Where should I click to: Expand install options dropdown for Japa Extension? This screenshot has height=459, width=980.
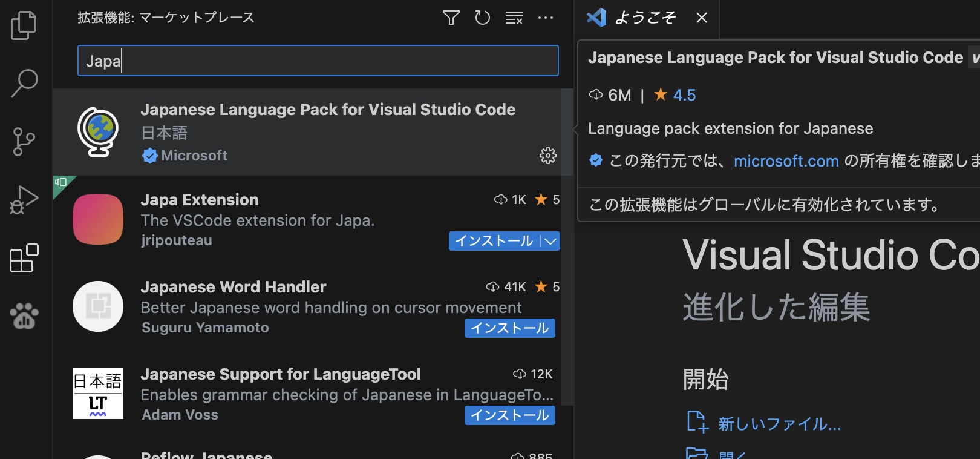[550, 241]
